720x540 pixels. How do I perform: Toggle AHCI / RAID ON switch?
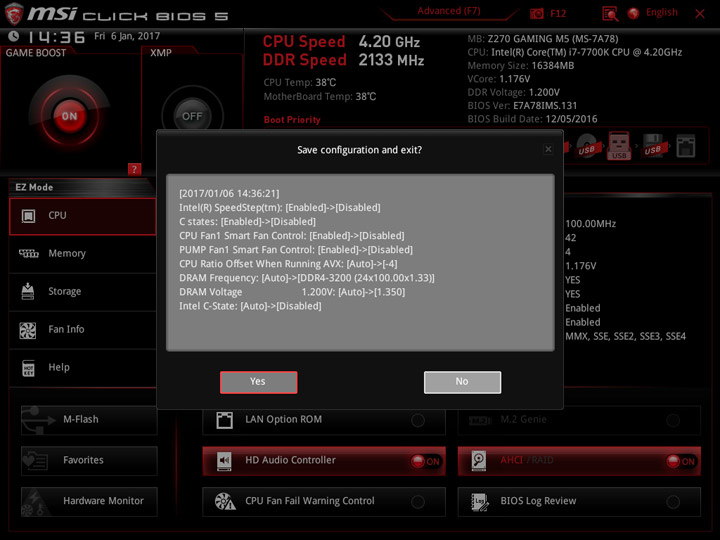click(x=681, y=461)
